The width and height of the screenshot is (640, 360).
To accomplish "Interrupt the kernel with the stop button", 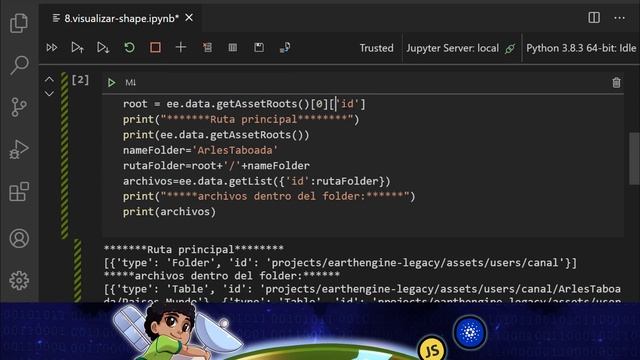I will (155, 48).
